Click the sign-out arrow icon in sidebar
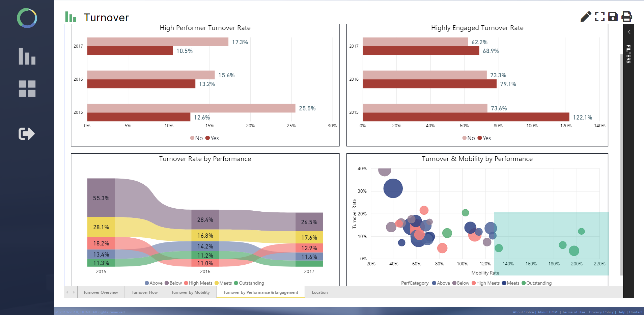This screenshot has width=644, height=315. [27, 134]
